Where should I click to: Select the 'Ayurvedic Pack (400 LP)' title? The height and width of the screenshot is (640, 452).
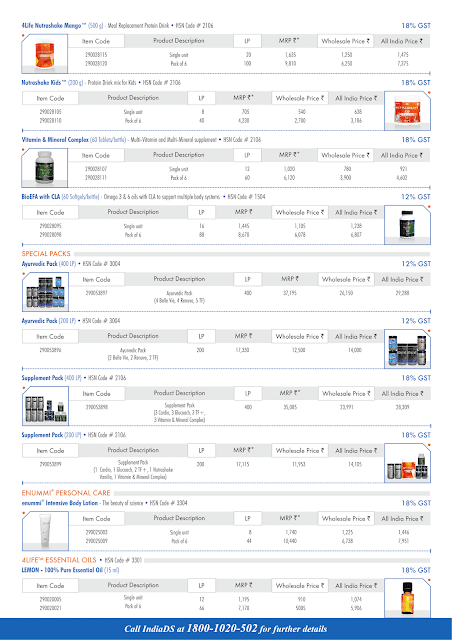click(49, 264)
